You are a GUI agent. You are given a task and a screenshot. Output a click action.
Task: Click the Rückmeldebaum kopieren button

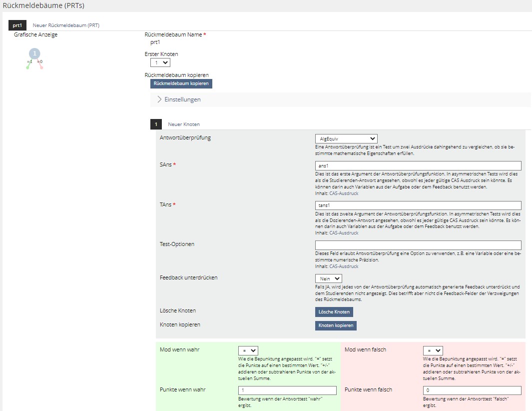[x=181, y=83]
